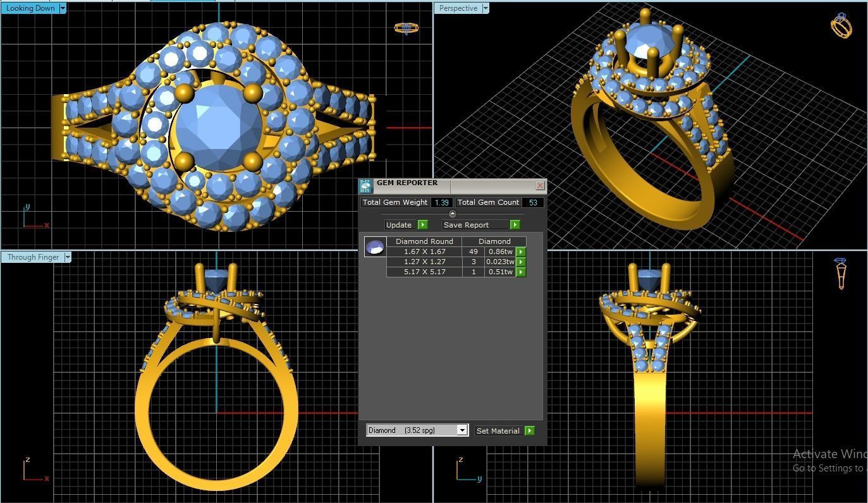Click the 0.023tw weight cell
This screenshot has height=503, width=868.
coord(501,262)
